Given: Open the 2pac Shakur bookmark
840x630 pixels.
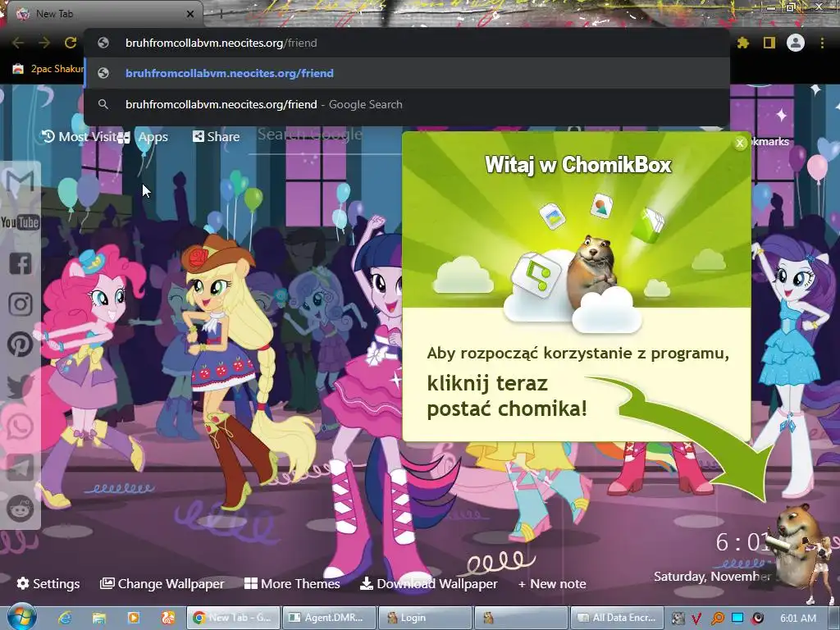Looking at the screenshot, I should click(x=48, y=69).
